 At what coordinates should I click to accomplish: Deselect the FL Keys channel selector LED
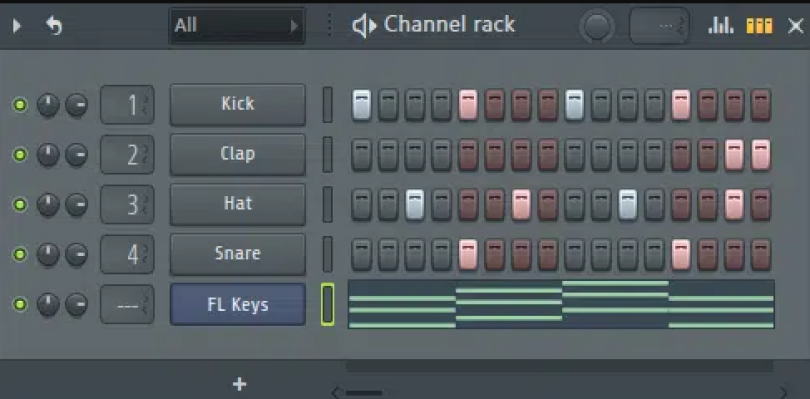click(x=328, y=304)
